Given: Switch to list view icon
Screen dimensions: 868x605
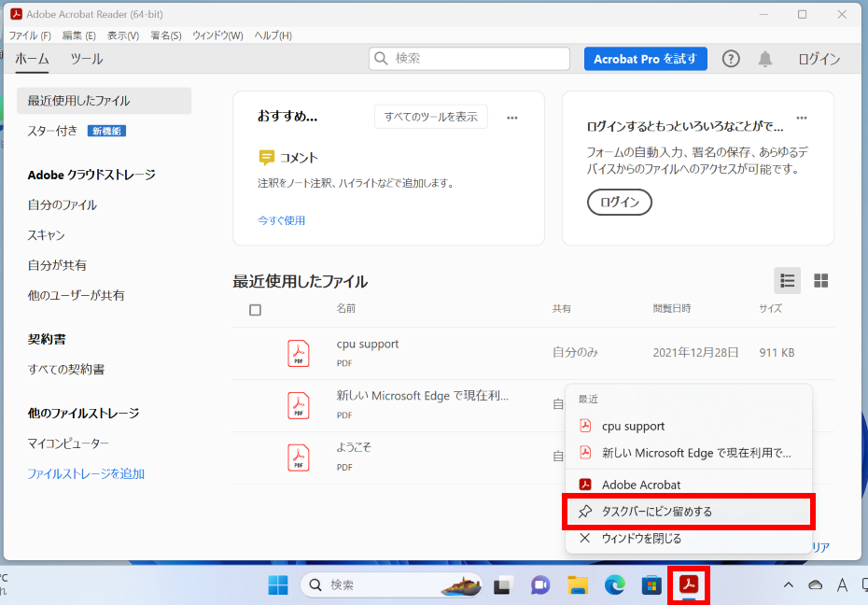Looking at the screenshot, I should (787, 281).
